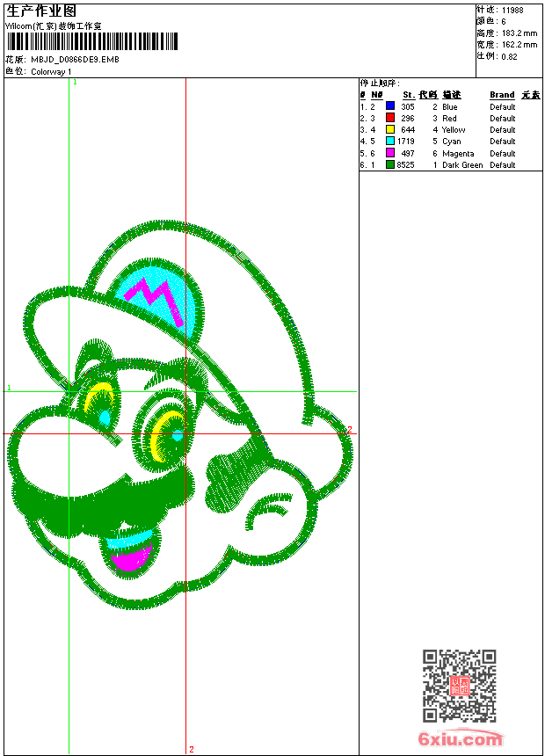The height and width of the screenshot is (756, 545).
Task: Click the color count value 6 in header
Action: [504, 22]
